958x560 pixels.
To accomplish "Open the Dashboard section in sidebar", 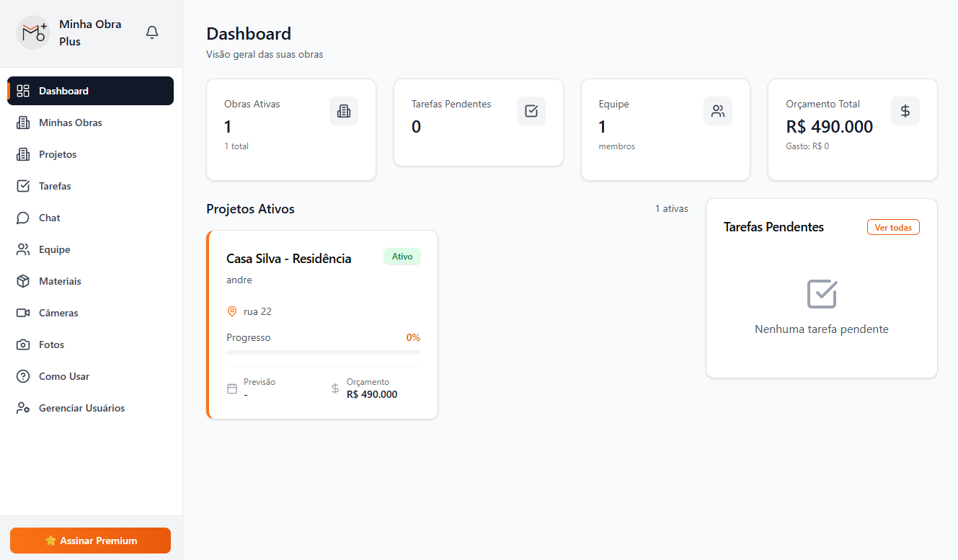I will pyautogui.click(x=90, y=91).
